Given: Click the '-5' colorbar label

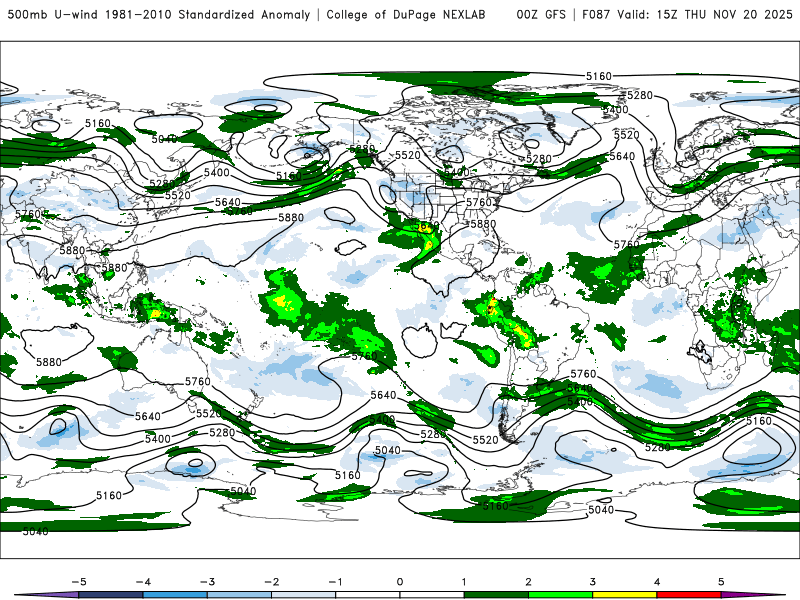Looking at the screenshot, I should click(x=79, y=582).
